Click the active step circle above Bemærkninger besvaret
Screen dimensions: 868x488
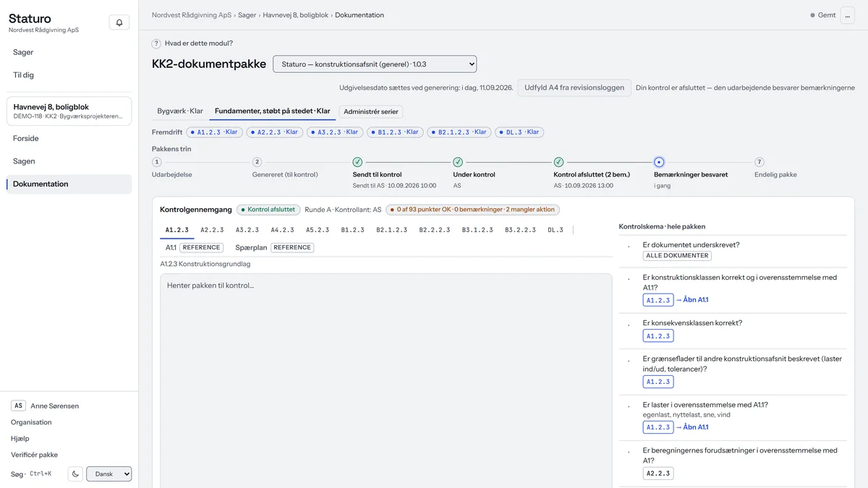659,162
